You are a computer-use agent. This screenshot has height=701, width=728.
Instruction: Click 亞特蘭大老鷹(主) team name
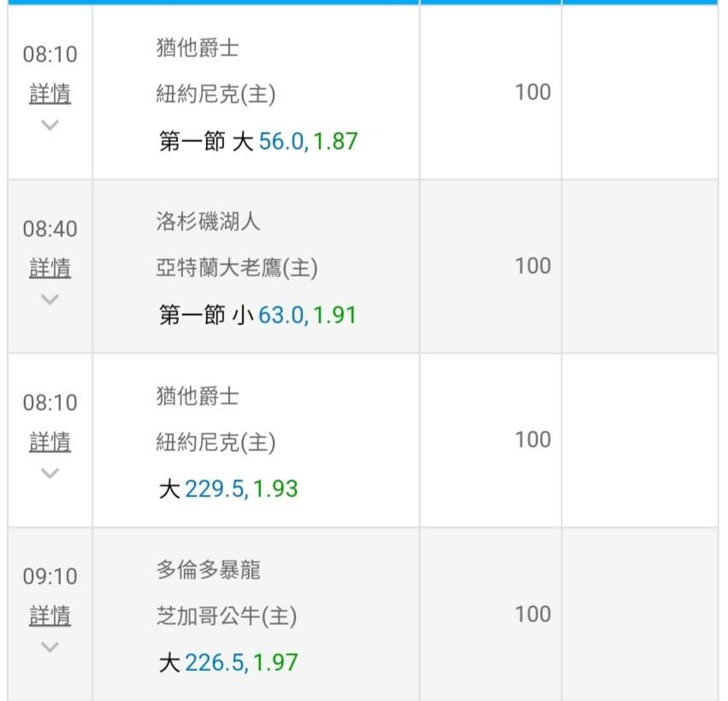(237, 269)
